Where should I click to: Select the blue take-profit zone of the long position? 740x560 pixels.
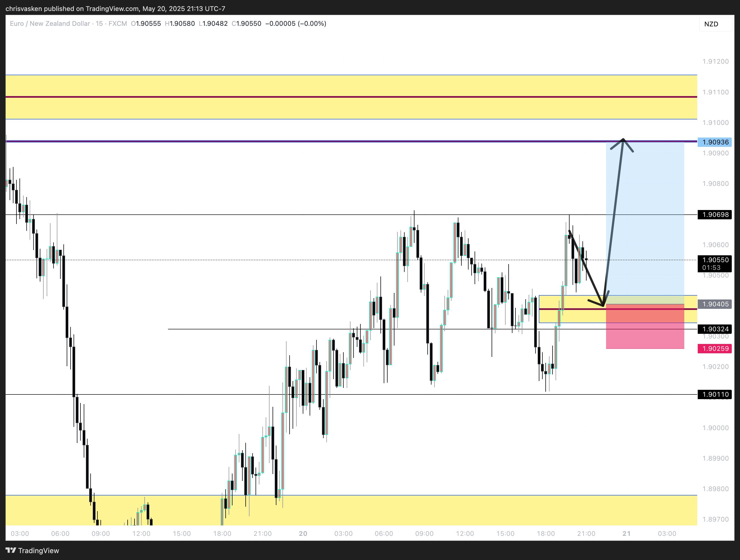pyautogui.click(x=645, y=223)
